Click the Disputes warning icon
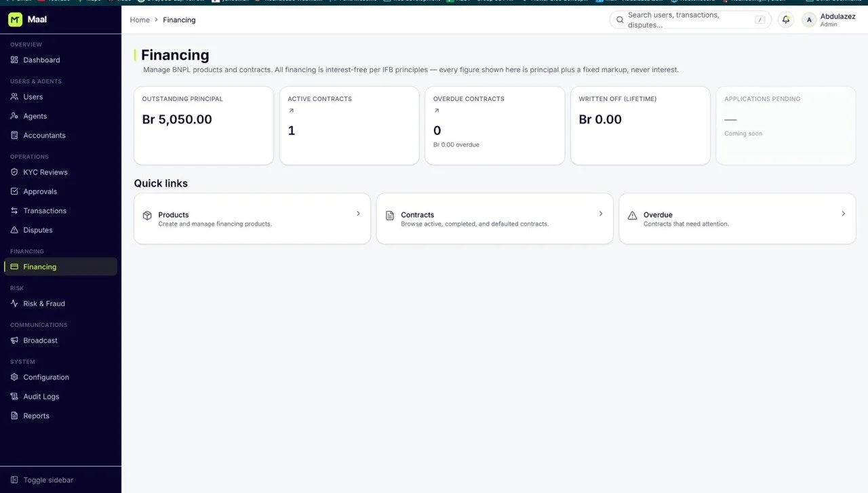Screen dimensions: 868x493 click(14, 230)
